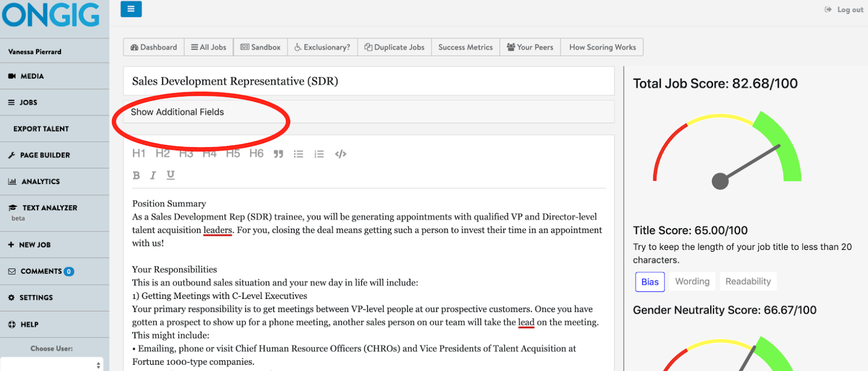Click the ONGIG logo
This screenshot has width=868, height=371.
[x=51, y=15]
